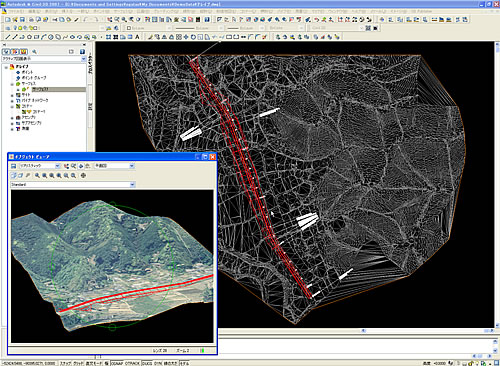500x366 pixels.
Task: Toggle モデル model space button in status bar
Action: pyautogui.click(x=184, y=363)
